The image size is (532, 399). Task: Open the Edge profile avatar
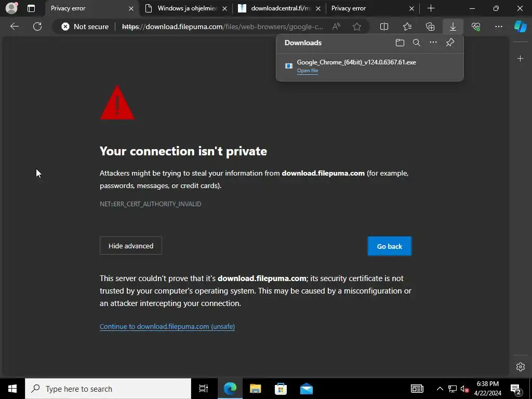(11, 8)
